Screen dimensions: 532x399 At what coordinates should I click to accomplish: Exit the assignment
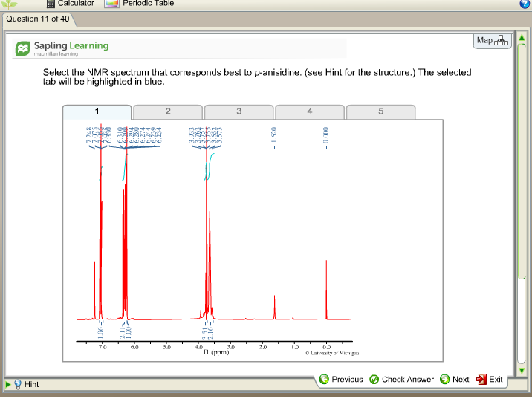click(x=490, y=380)
